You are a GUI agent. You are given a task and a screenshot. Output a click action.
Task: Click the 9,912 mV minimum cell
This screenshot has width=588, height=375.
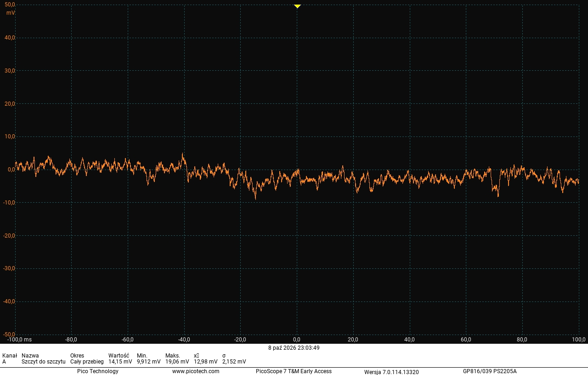tap(149, 362)
